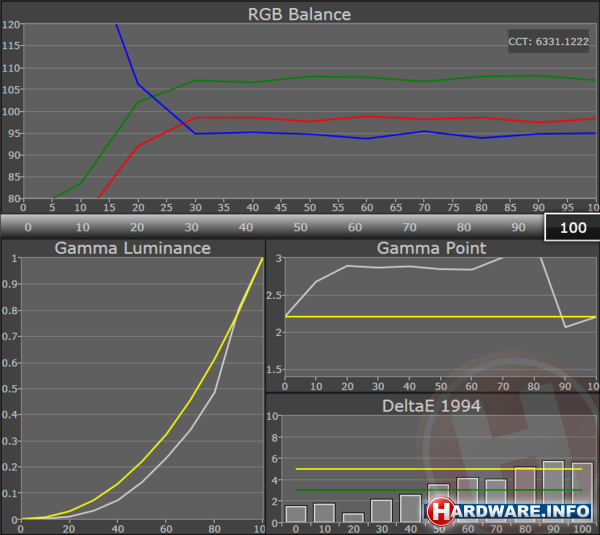Image resolution: width=600 pixels, height=535 pixels.
Task: Open the Hardware.info watermark logo
Action: pyautogui.click(x=510, y=511)
